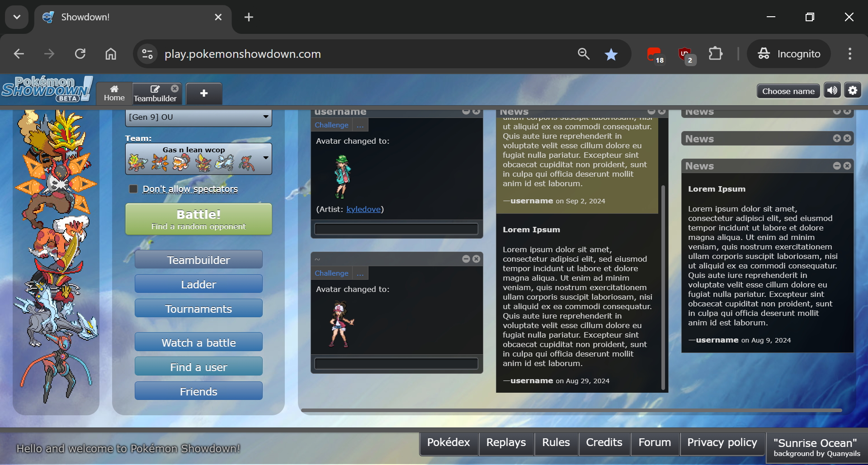Click the "Sunrise Ocean" background credit
Viewport: 868px width, 465px height.
point(816,447)
